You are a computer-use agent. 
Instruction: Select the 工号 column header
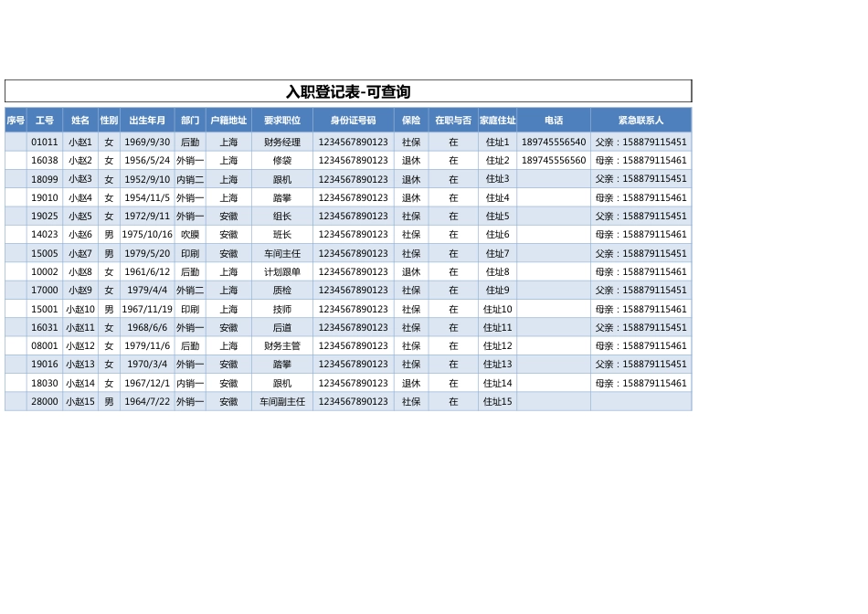tap(45, 120)
